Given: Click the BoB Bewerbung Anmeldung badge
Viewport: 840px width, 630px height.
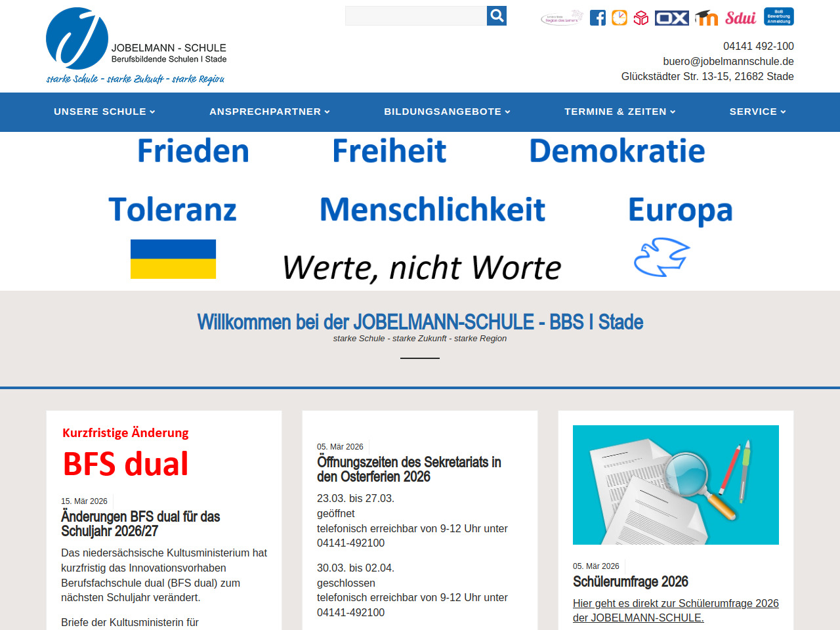Looking at the screenshot, I should pos(779,16).
